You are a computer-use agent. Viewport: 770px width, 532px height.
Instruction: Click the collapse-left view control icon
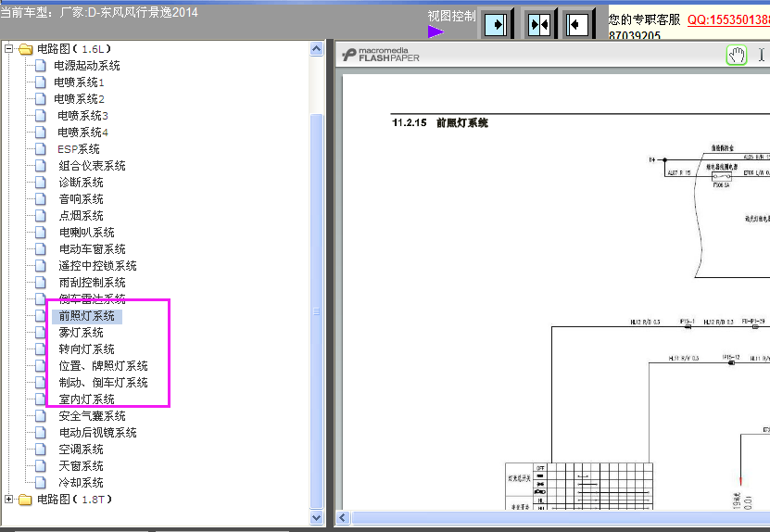coord(576,24)
